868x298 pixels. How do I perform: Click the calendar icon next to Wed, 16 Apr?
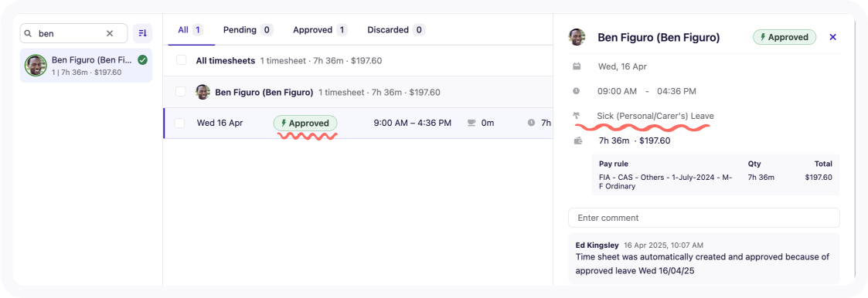pyautogui.click(x=577, y=66)
